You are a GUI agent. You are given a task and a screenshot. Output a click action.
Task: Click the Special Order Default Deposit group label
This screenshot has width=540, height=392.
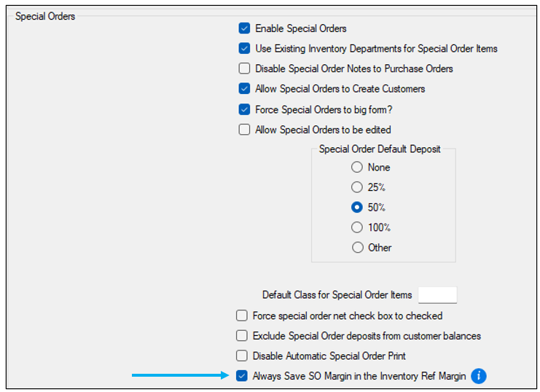click(380, 149)
